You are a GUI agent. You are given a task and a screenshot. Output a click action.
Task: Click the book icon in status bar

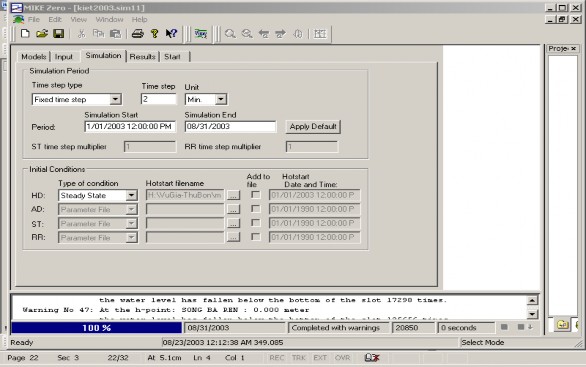(371, 358)
